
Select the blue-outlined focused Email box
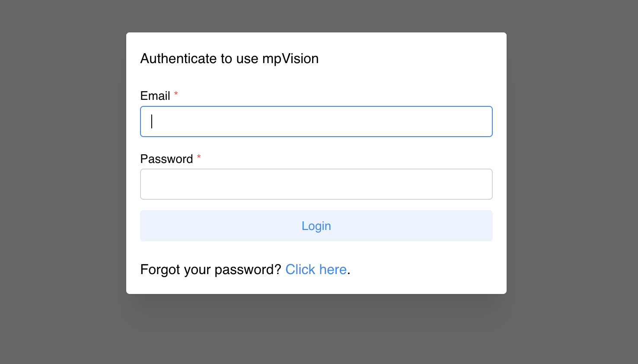point(316,121)
